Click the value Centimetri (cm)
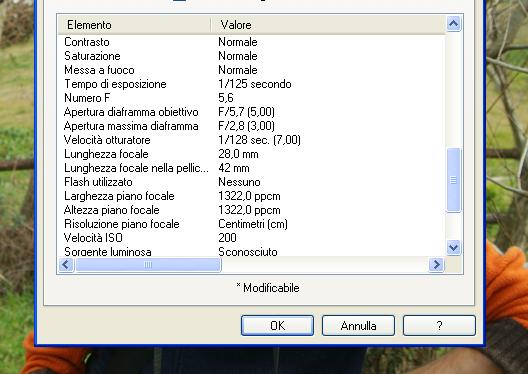The image size is (528, 374). (x=253, y=224)
